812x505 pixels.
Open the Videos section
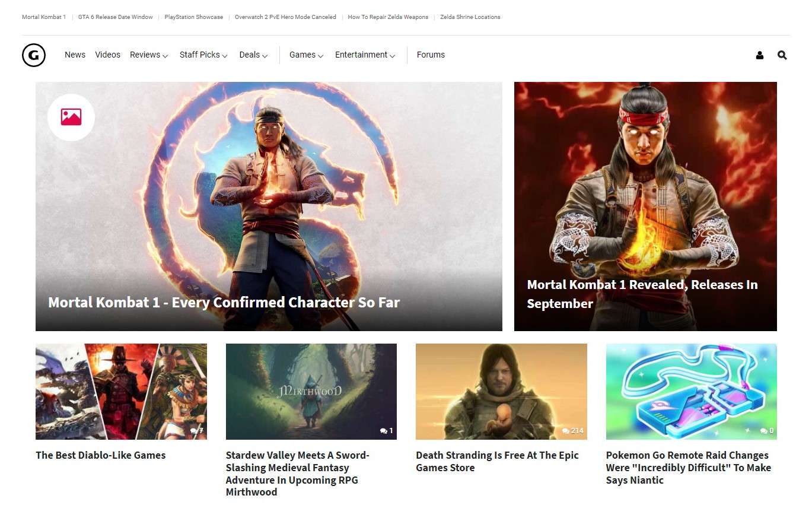point(107,55)
